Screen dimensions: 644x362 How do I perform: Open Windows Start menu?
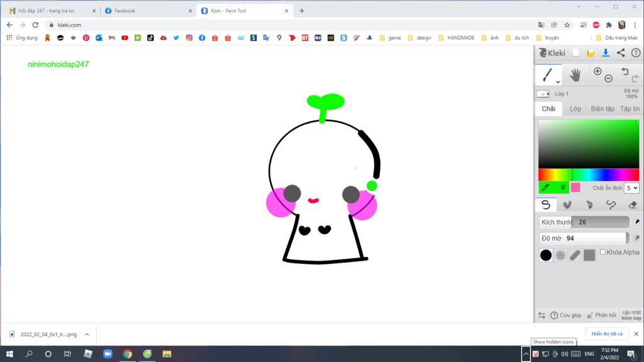pos(9,353)
